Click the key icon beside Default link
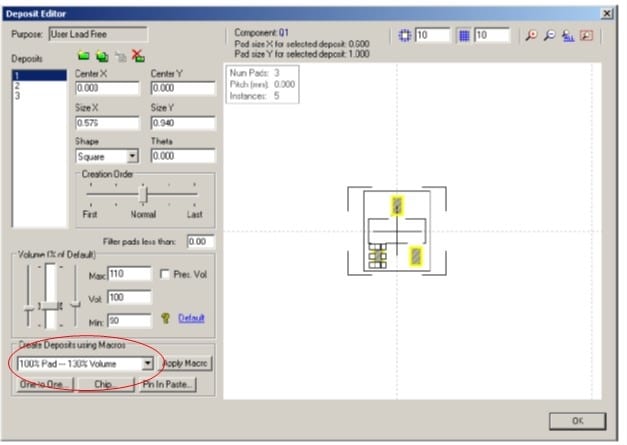Viewport: 627px width, 445px height. 166,318
